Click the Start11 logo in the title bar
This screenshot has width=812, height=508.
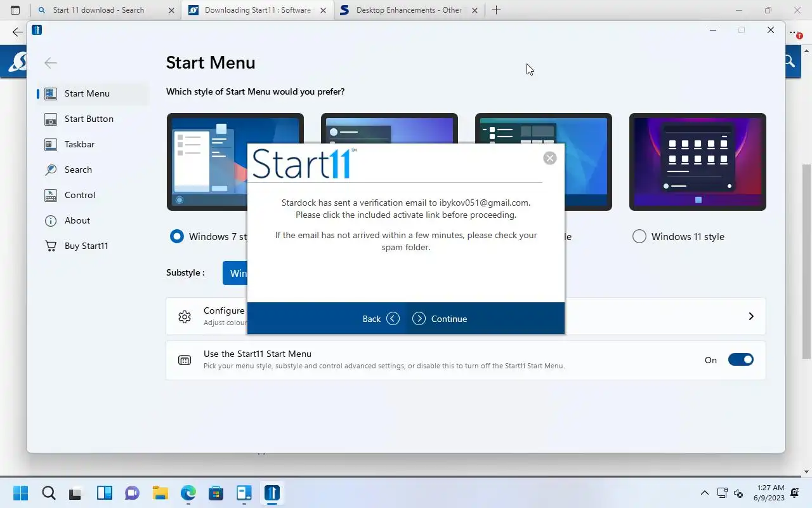point(37,30)
